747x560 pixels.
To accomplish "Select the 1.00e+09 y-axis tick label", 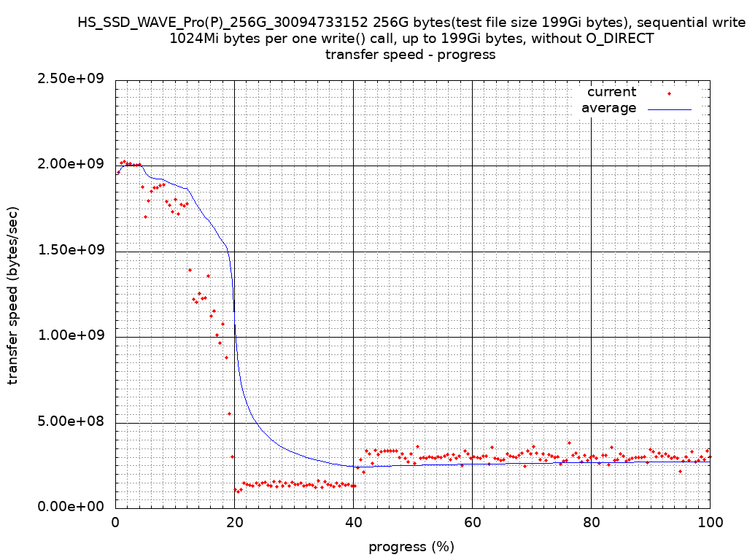I will (x=71, y=335).
